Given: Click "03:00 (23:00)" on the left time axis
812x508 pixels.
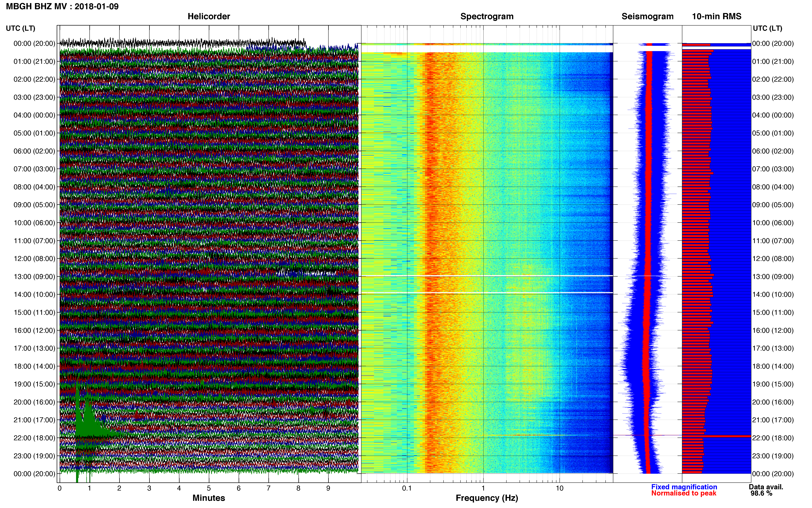Looking at the screenshot, I should [x=34, y=97].
